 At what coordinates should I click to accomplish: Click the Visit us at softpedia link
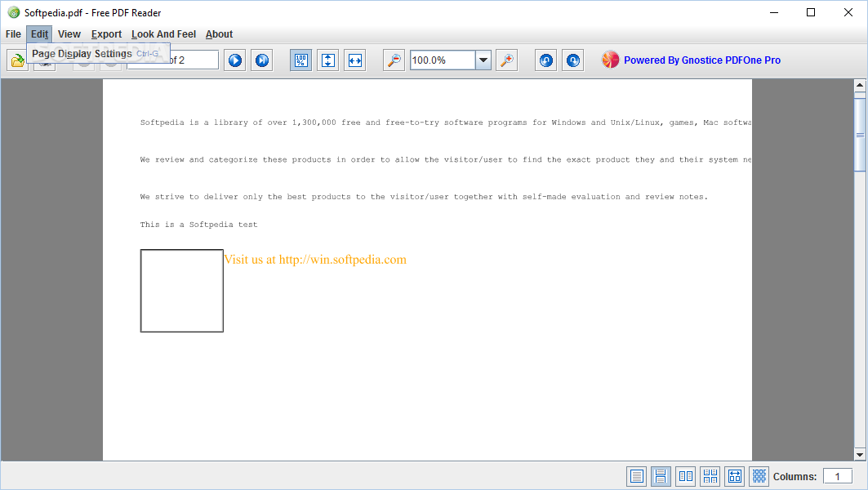[315, 260]
